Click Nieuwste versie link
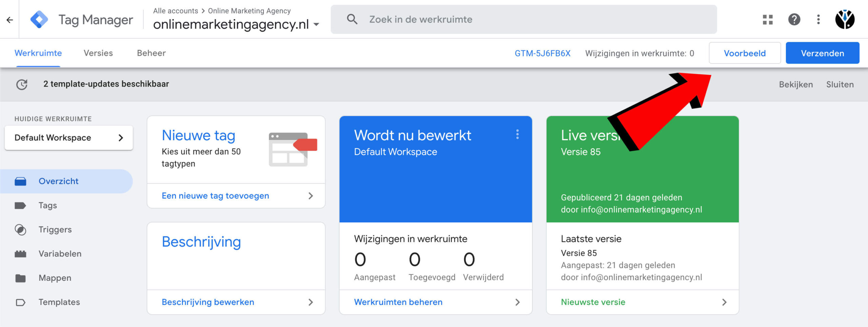This screenshot has height=327, width=868. pyautogui.click(x=593, y=302)
